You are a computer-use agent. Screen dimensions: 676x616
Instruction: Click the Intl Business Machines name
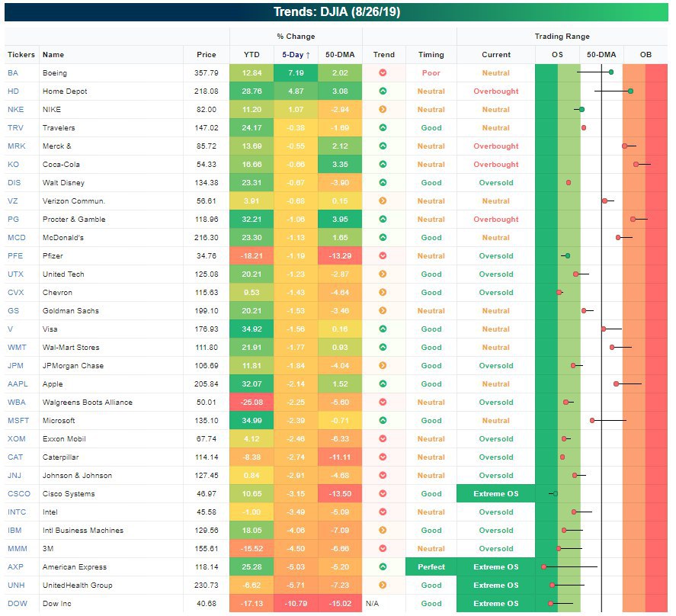click(x=83, y=530)
